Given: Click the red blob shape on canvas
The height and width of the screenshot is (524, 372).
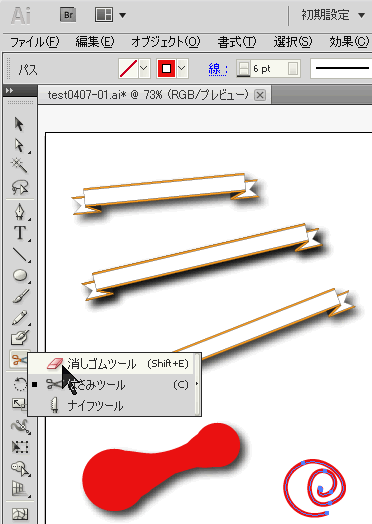Looking at the screenshot, I should point(160,467).
